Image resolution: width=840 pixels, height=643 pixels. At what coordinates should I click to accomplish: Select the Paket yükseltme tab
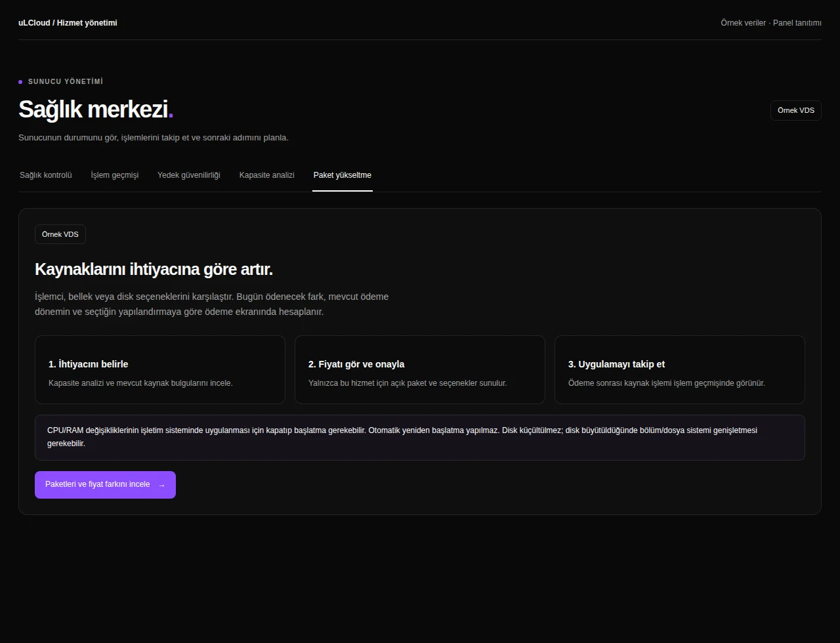tap(343, 175)
